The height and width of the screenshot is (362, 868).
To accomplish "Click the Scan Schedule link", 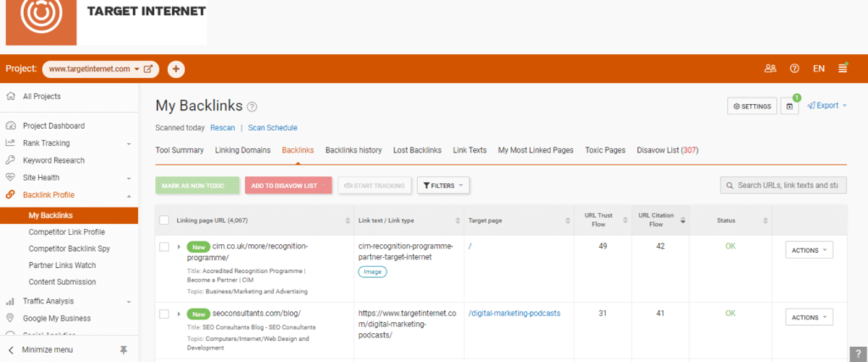I will (x=273, y=128).
